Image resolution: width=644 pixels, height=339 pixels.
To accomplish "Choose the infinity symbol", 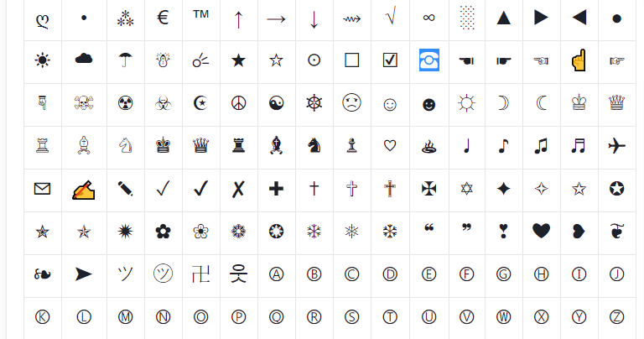I will coord(428,18).
